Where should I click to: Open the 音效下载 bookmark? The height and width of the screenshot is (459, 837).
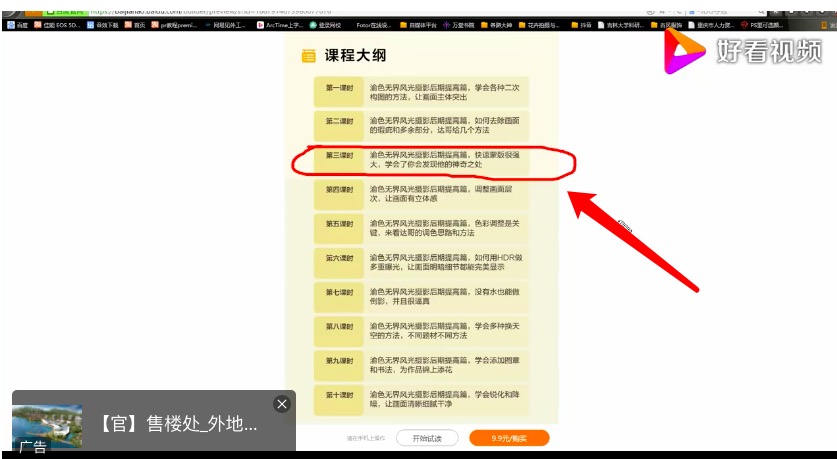click(102, 25)
